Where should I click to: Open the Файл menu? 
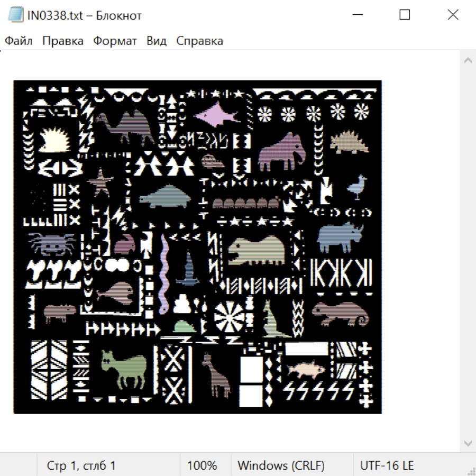(x=19, y=41)
